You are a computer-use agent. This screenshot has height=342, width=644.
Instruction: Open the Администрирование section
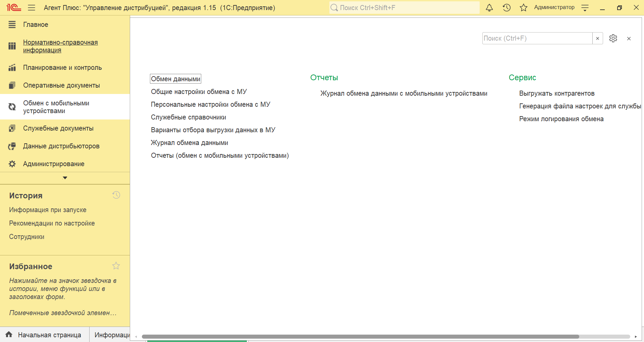[54, 164]
